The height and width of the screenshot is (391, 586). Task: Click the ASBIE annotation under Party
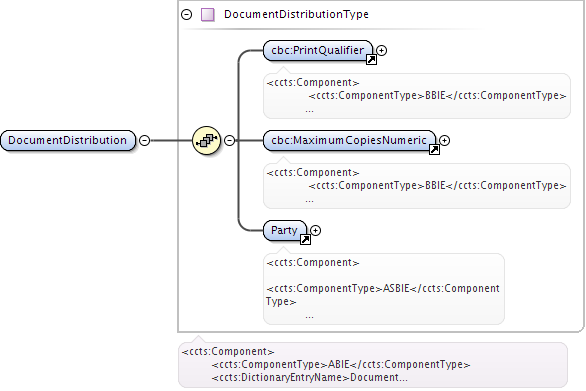tap(384, 289)
